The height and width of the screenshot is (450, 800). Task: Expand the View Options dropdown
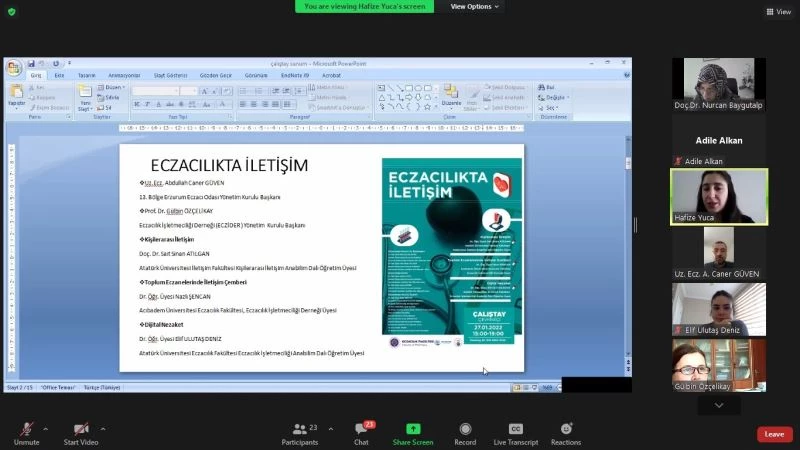click(474, 6)
